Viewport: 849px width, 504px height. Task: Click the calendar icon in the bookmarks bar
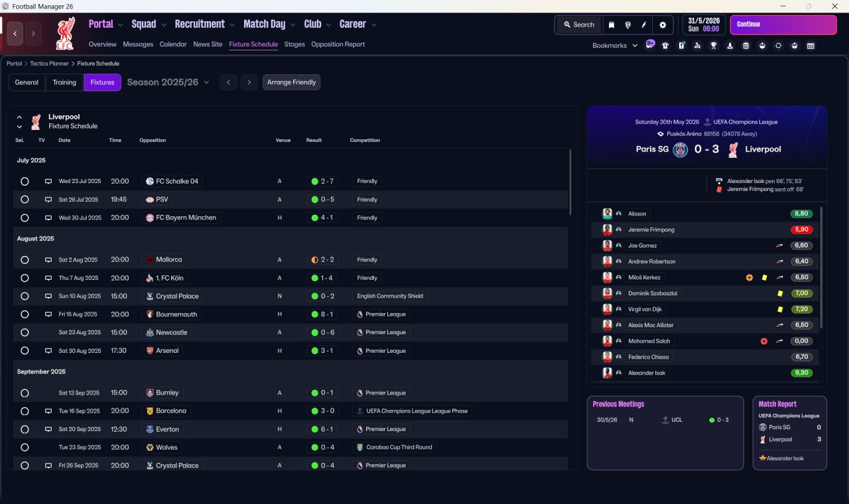click(811, 46)
